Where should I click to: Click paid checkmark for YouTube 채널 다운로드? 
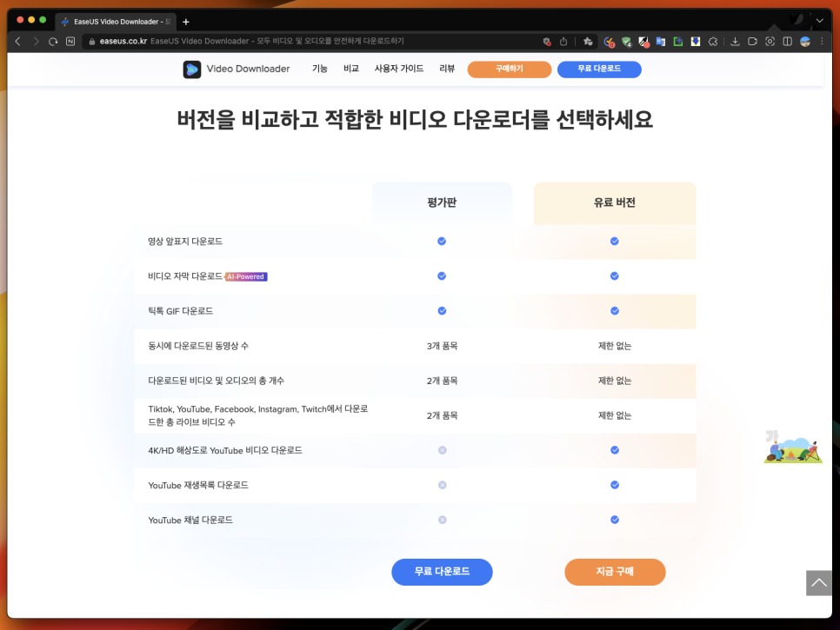point(615,520)
